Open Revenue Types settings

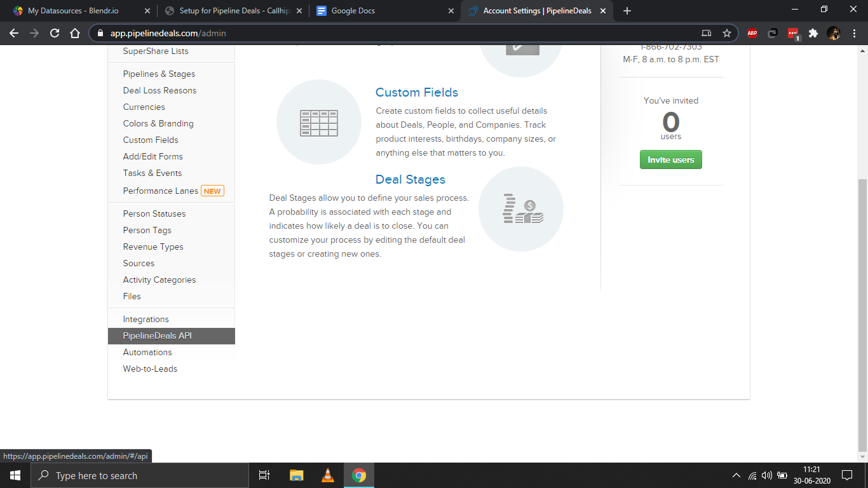pos(153,247)
